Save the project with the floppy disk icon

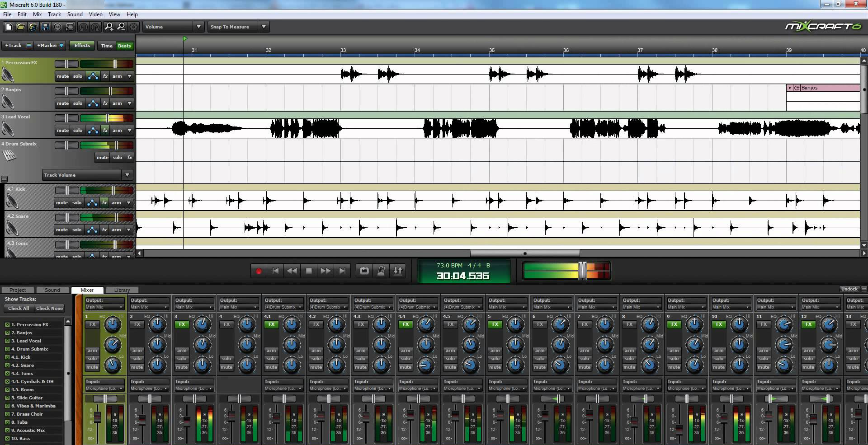45,27
